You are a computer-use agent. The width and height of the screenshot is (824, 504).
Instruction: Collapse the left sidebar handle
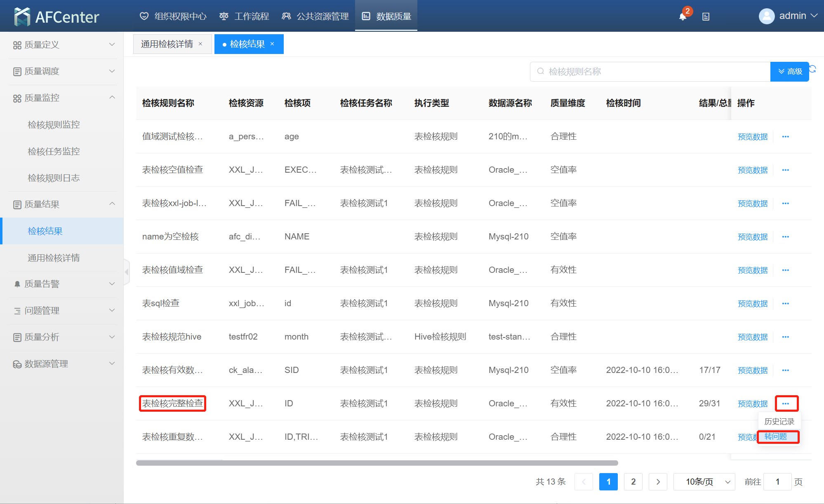click(127, 272)
